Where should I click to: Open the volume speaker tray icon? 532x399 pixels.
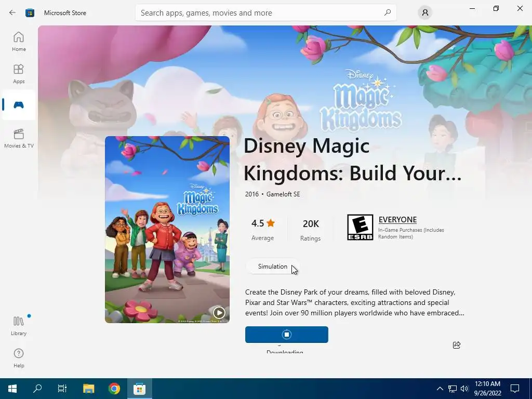pyautogui.click(x=464, y=389)
